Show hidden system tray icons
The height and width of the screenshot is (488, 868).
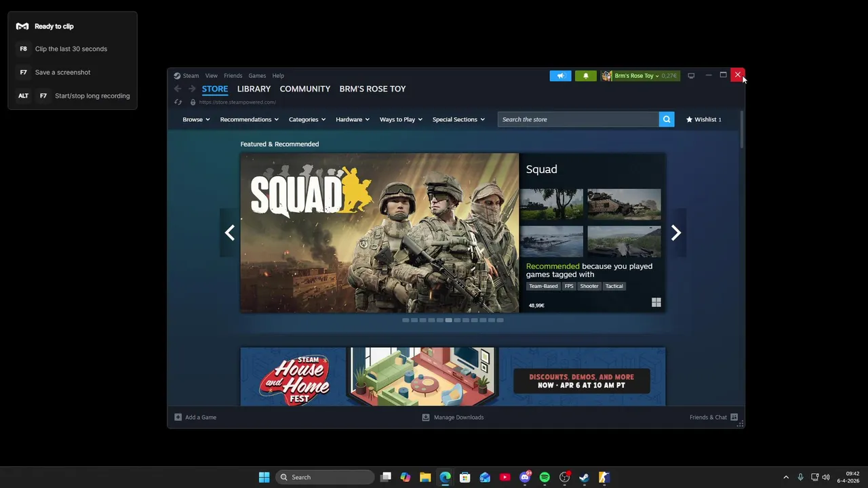[786, 477]
